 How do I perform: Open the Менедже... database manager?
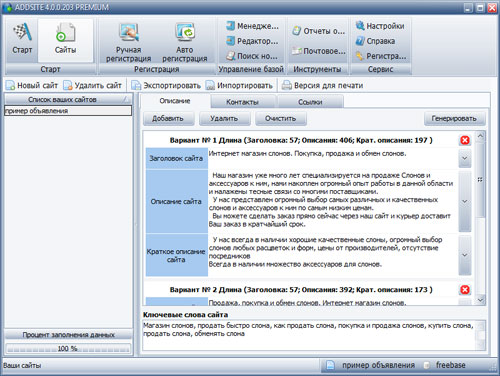(252, 26)
